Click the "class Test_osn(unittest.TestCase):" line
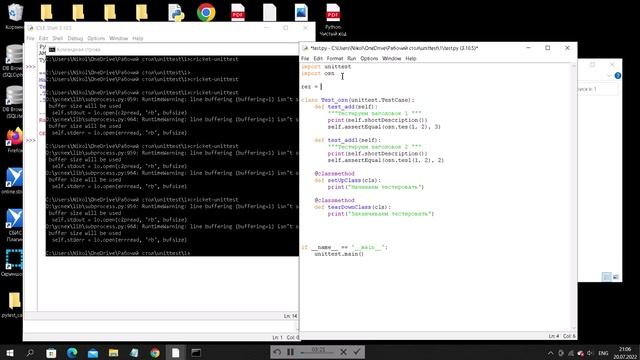640x360 pixels. pyautogui.click(x=358, y=100)
